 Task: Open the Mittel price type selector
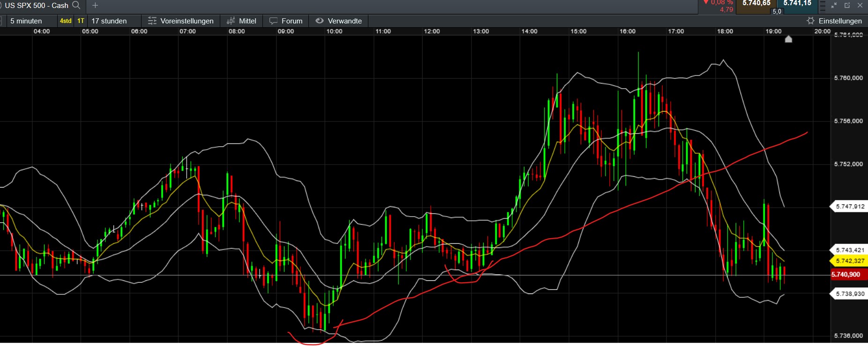tap(241, 21)
